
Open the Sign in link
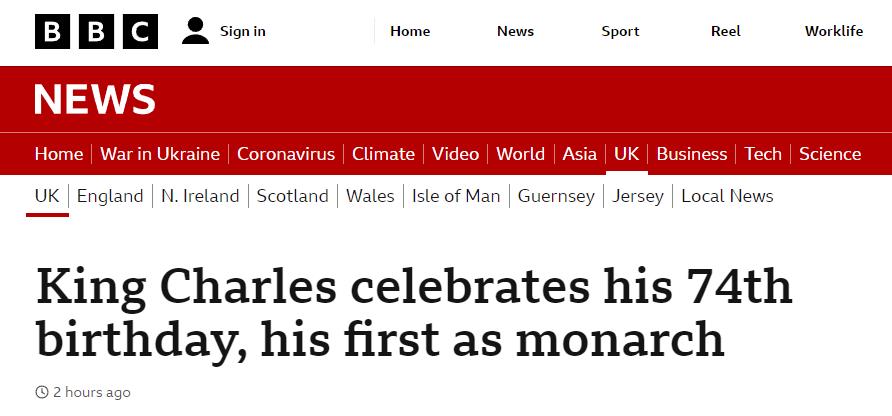[x=243, y=31]
